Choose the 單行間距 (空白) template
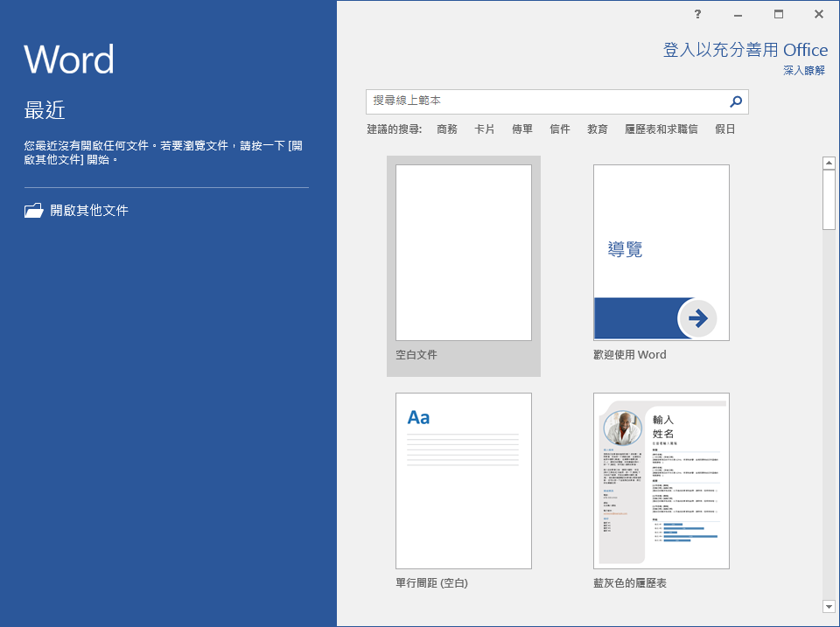The image size is (840, 627). (x=464, y=481)
